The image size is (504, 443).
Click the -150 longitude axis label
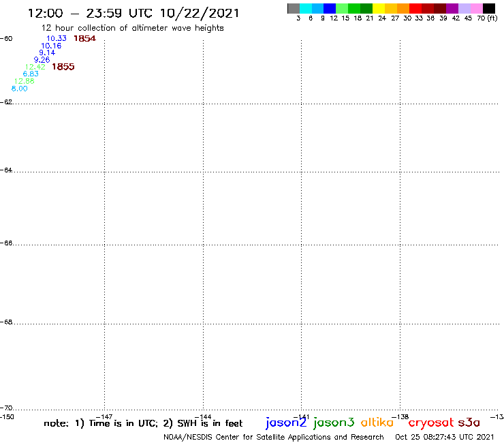(7, 417)
